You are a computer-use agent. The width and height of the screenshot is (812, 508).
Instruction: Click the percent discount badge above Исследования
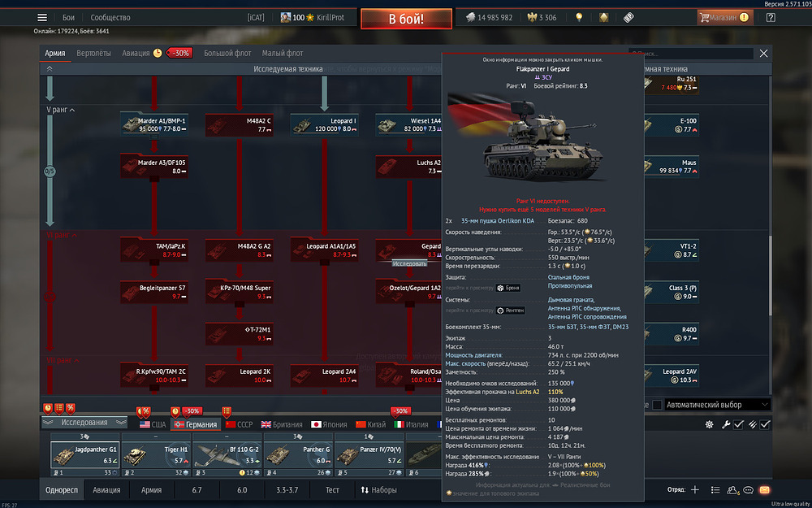click(x=71, y=409)
